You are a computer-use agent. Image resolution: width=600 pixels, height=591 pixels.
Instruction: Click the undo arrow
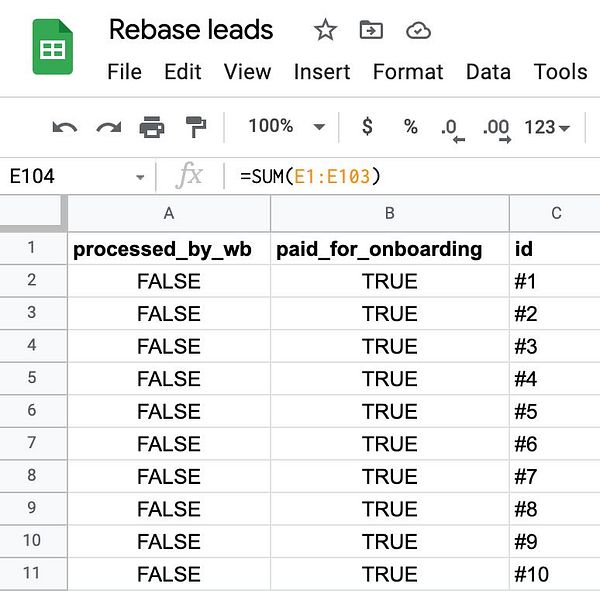point(65,127)
